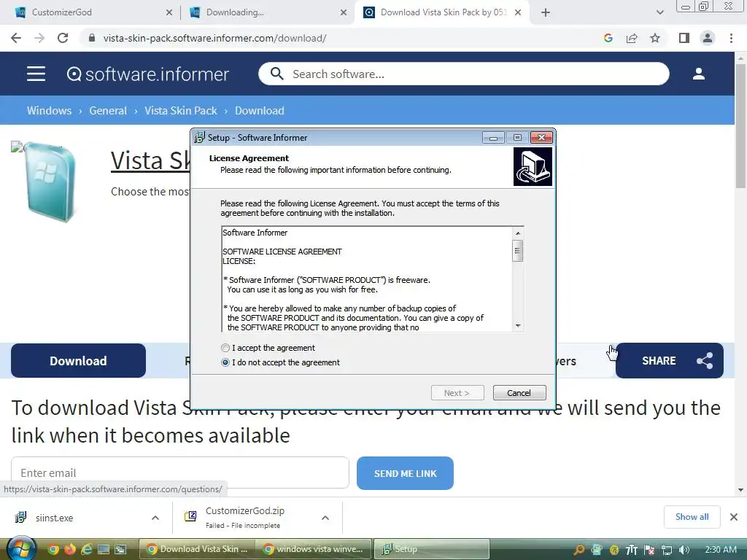Close the Downloading... tab

point(344,12)
